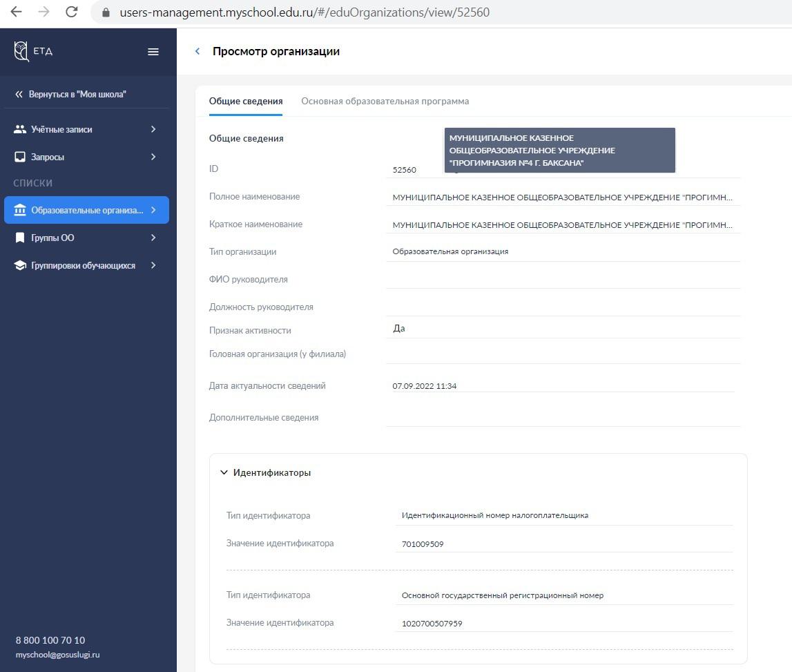Click the browser forward arrow
The height and width of the screenshot is (672, 792).
(x=44, y=12)
